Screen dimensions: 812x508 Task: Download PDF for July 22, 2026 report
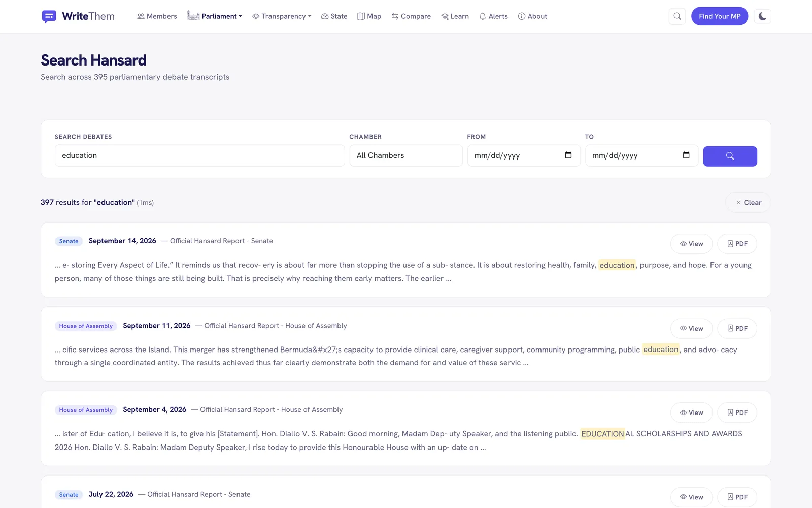tap(737, 497)
